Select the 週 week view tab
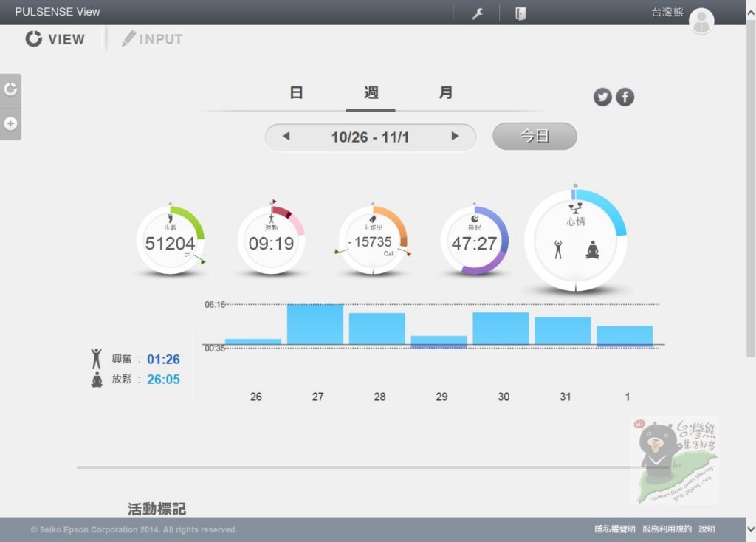Image resolution: width=756 pixels, height=542 pixels. click(371, 92)
